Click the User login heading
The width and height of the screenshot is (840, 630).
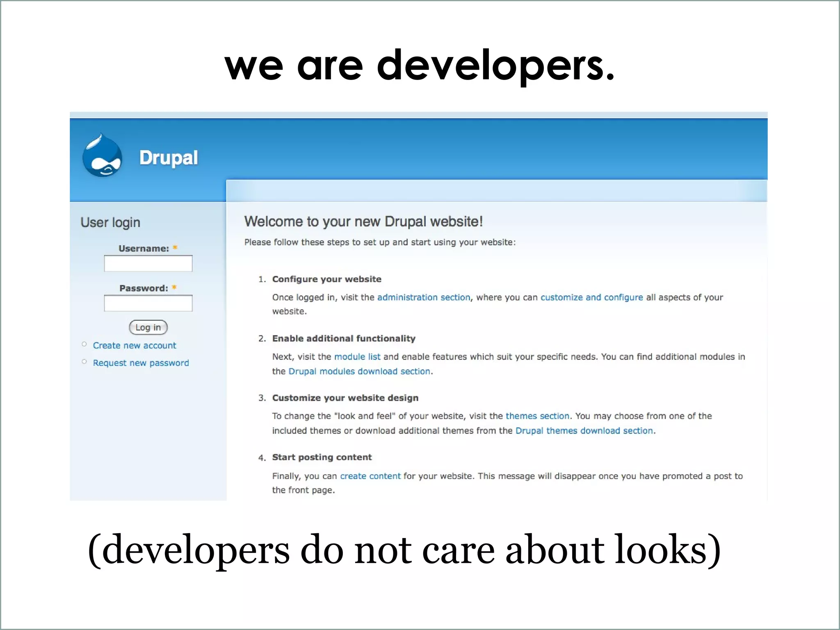(x=110, y=222)
